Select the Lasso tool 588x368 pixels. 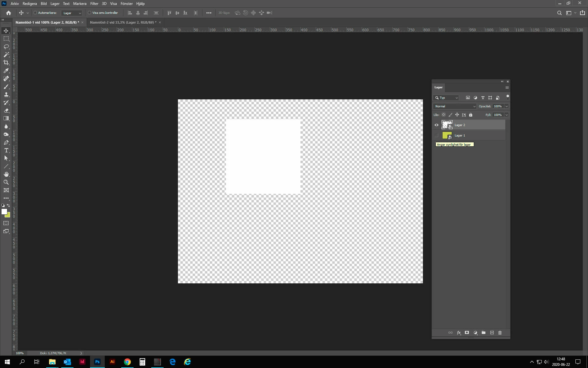coord(6,47)
